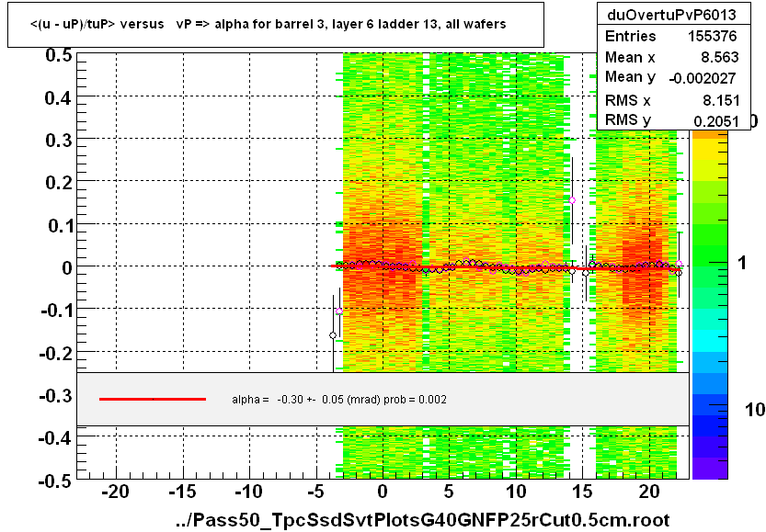This screenshot has width=766, height=532.
Task: Click the RMS x label
Action: (x=628, y=100)
